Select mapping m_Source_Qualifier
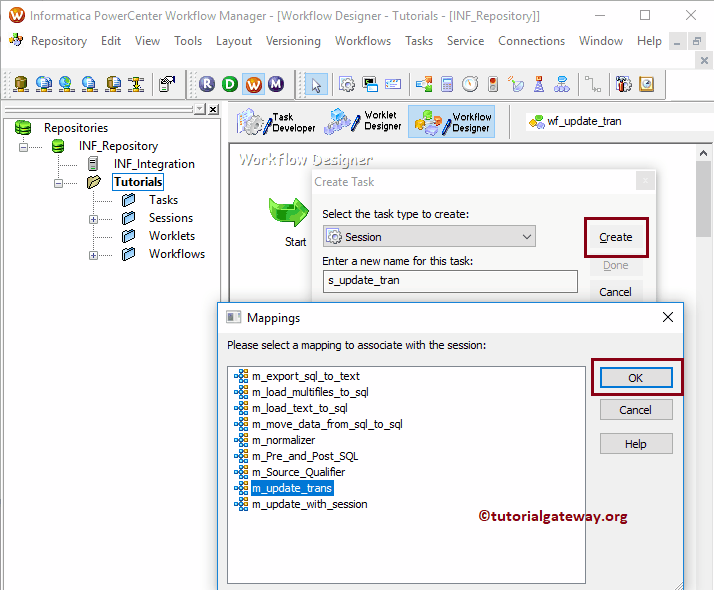The image size is (714, 590). 298,472
